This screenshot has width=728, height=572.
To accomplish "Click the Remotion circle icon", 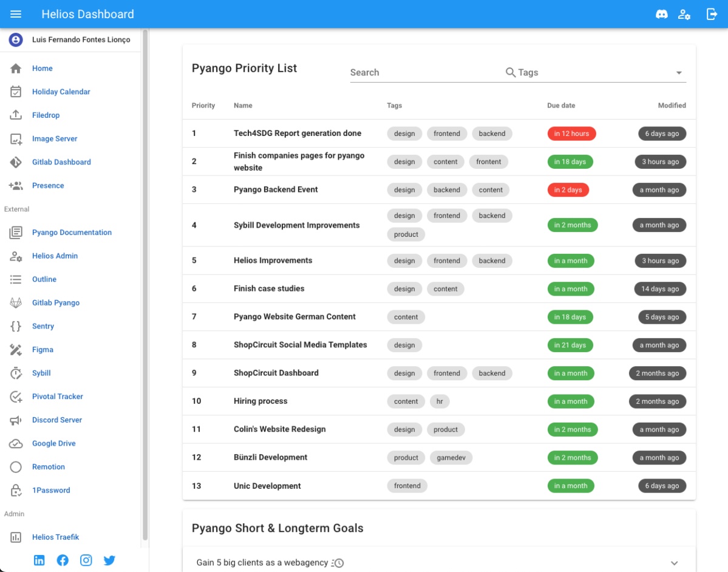I will pyautogui.click(x=16, y=467).
